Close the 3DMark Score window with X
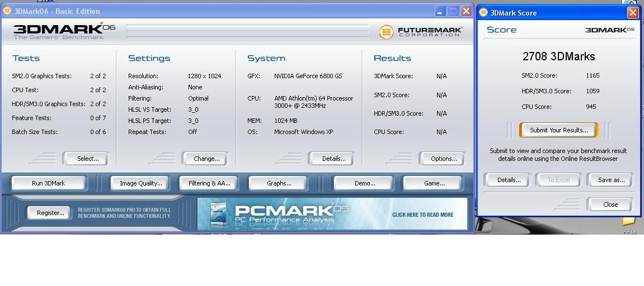This screenshot has height=286, width=644. [x=632, y=13]
